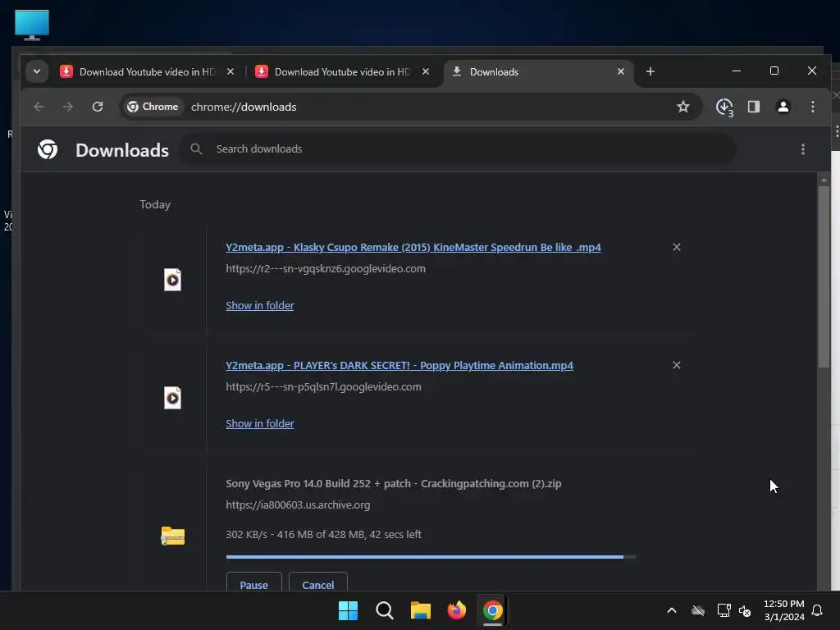Close the first Download Youtube video tab
Screen dimensions: 840x630
[x=231, y=71]
